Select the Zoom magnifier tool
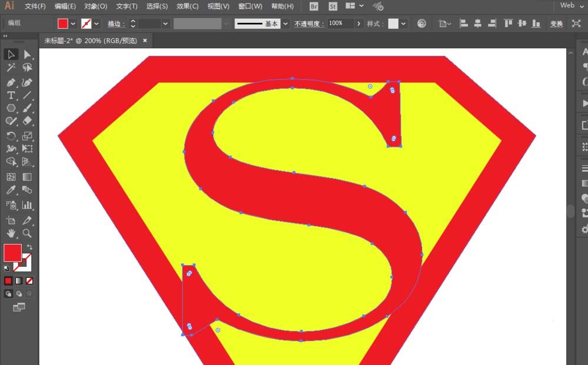This screenshot has height=365, width=588. [x=27, y=233]
